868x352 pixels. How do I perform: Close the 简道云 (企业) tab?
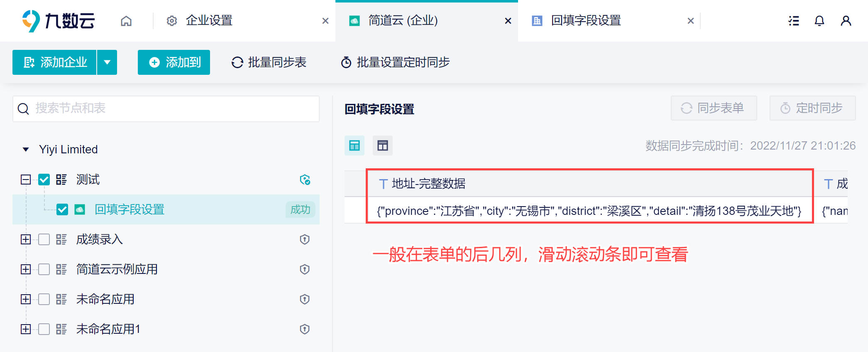[x=508, y=21]
